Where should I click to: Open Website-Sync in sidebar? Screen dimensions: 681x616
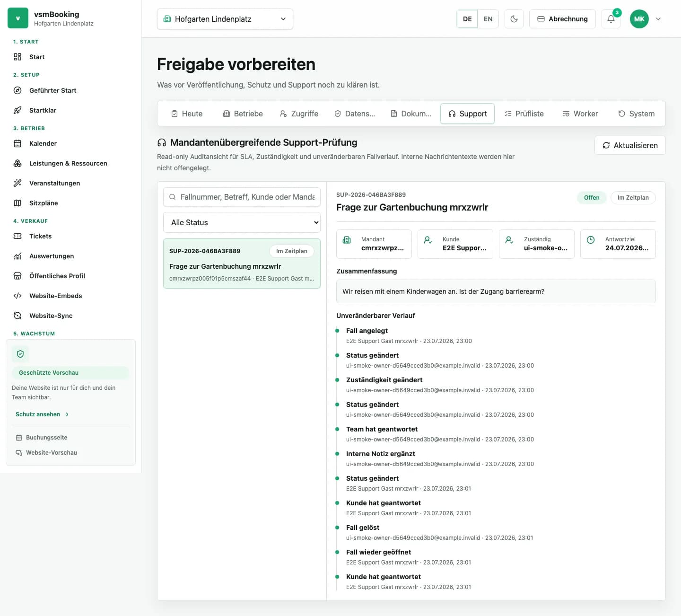pos(70,316)
